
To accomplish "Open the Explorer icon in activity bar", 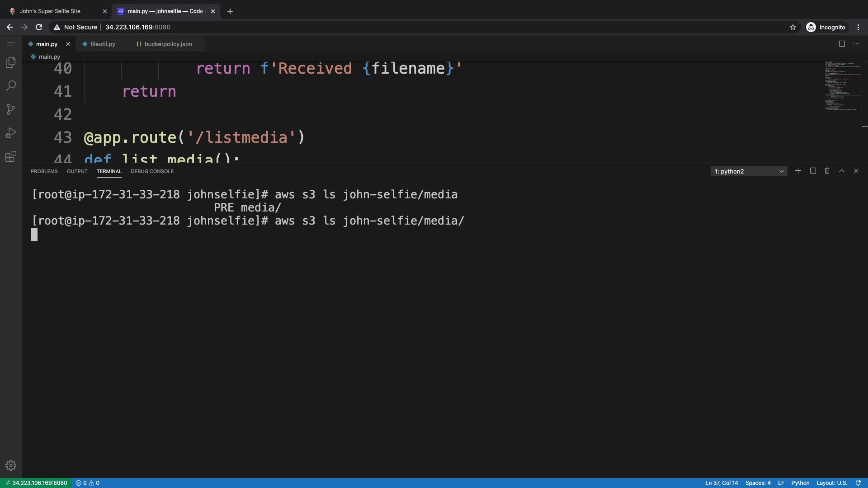I will pyautogui.click(x=11, y=62).
